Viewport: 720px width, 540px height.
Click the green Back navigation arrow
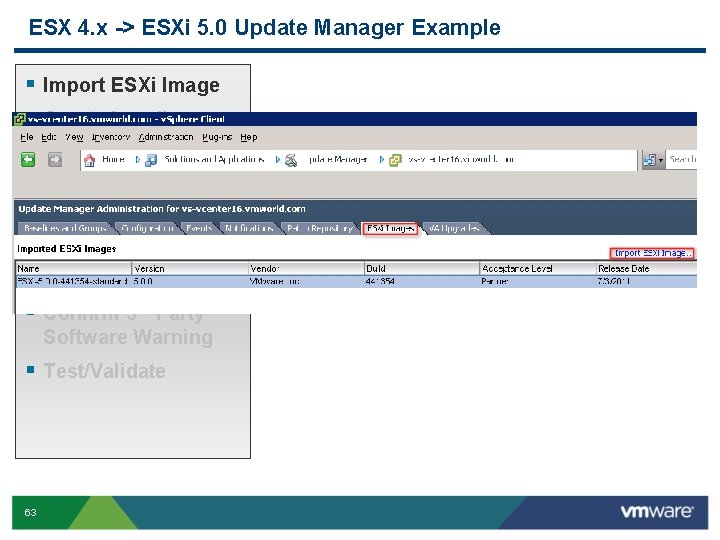pos(28,159)
